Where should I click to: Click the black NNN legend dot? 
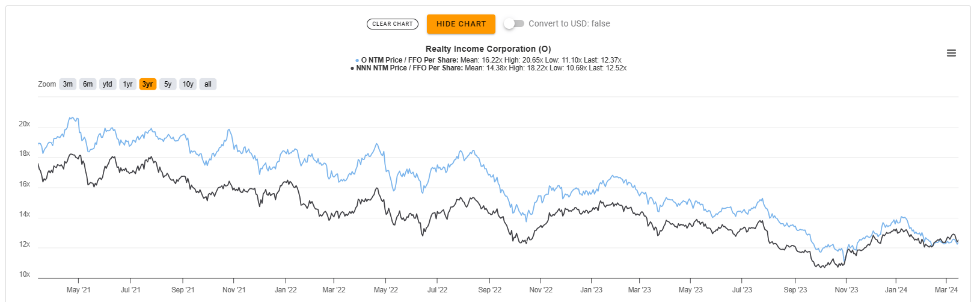click(353, 69)
